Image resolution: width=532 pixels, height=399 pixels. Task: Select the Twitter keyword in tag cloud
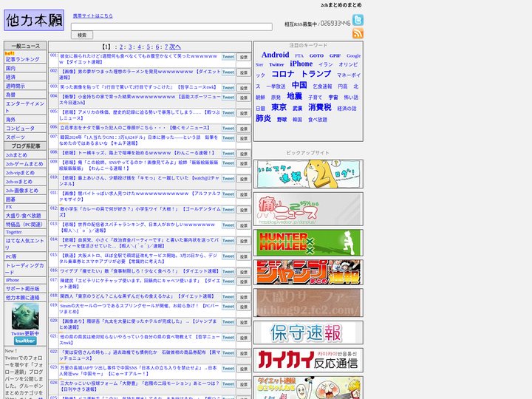[x=276, y=64]
